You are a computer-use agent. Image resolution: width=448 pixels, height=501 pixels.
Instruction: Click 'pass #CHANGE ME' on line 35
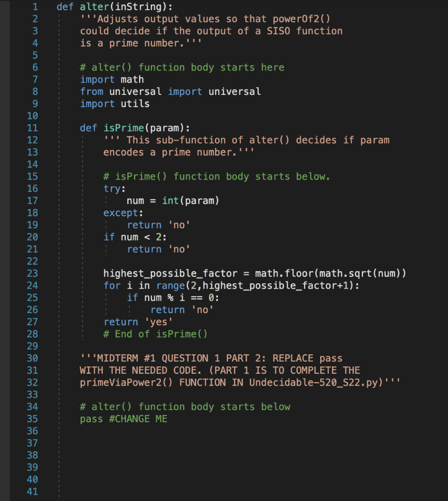point(123,419)
